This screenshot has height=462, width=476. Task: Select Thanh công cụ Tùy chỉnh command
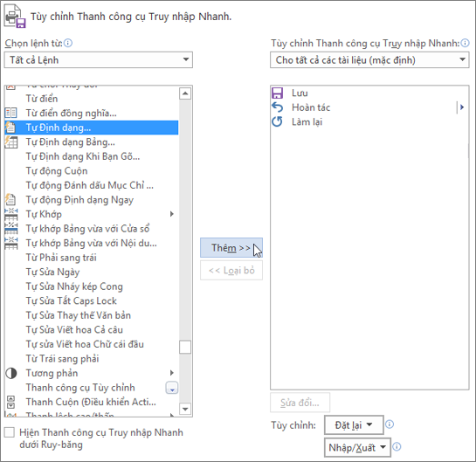click(92, 388)
